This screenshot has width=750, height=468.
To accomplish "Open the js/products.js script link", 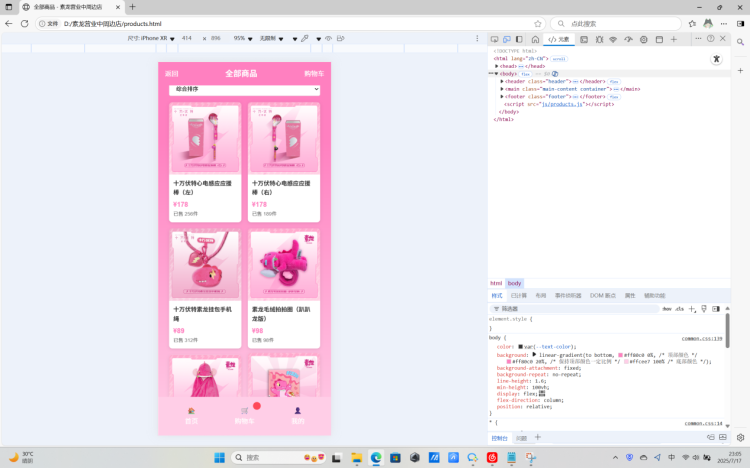I will tap(562, 104).
